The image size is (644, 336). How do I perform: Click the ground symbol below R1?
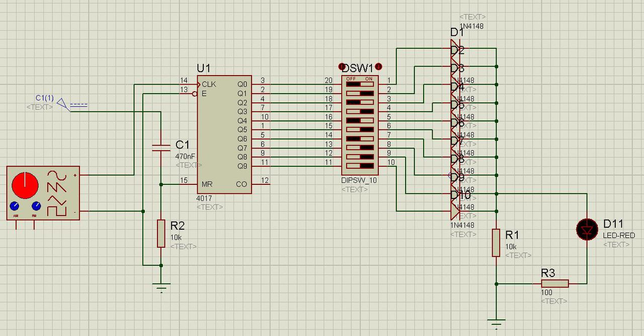(x=496, y=325)
